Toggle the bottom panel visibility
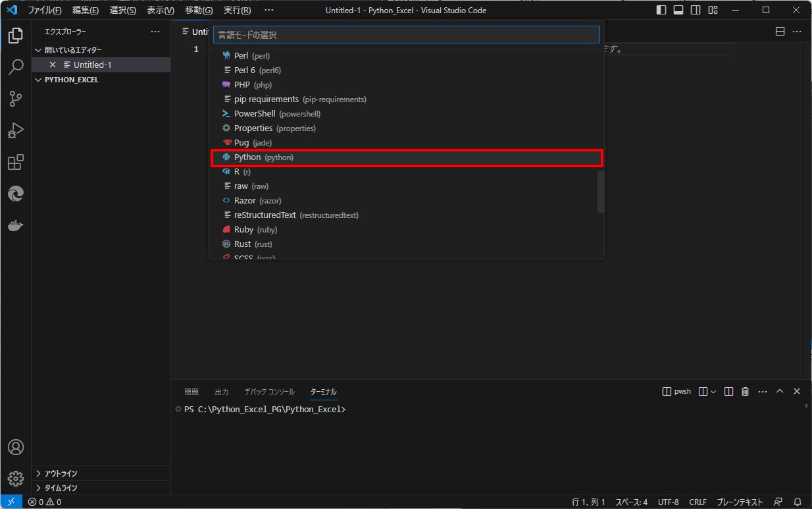This screenshot has height=509, width=812. point(678,10)
